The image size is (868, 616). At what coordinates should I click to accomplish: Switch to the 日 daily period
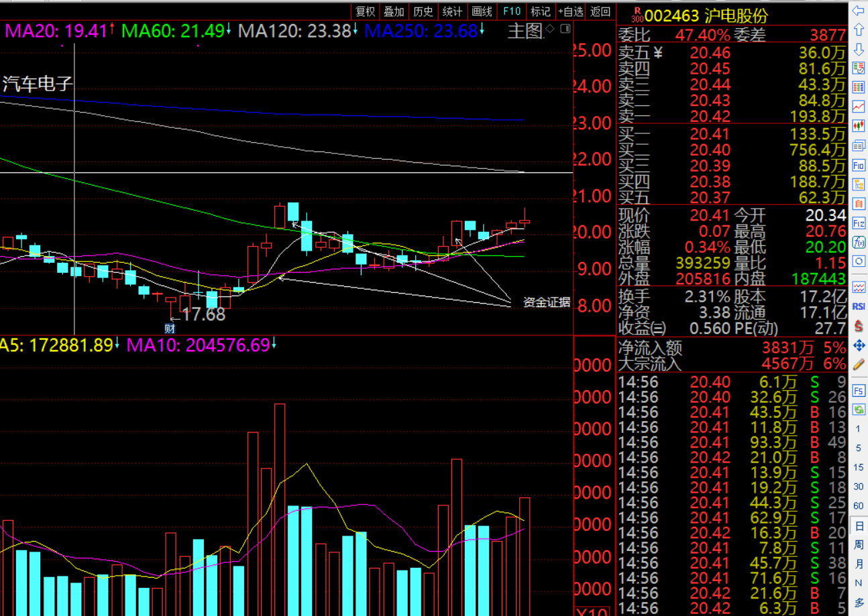point(859,526)
